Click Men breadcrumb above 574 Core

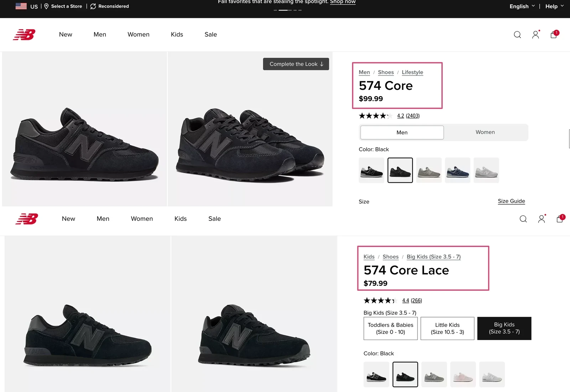click(x=364, y=72)
